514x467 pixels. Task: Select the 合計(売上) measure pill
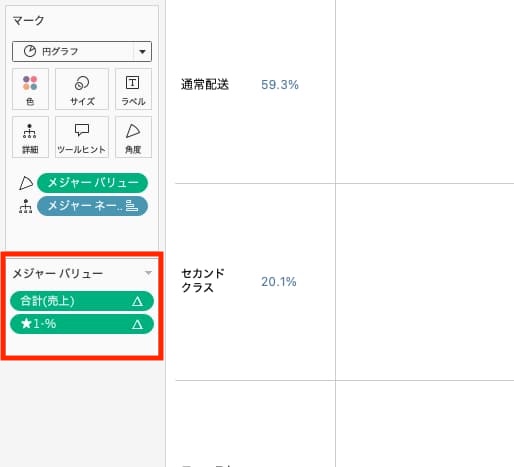(x=82, y=301)
